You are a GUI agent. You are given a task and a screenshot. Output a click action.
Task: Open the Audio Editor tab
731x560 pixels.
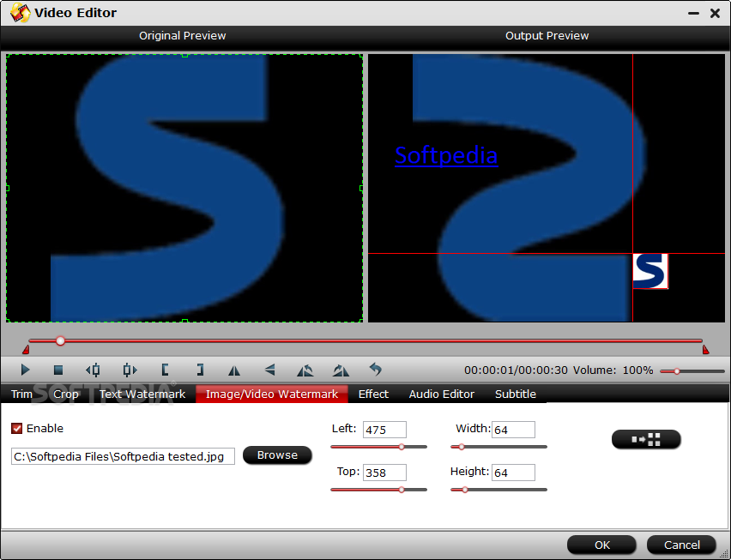tap(442, 394)
